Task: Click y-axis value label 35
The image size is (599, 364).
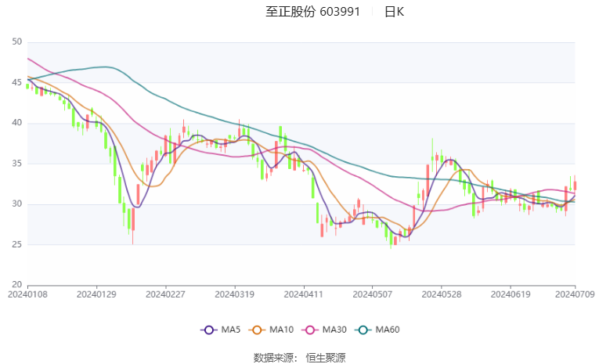Action: pos(16,164)
